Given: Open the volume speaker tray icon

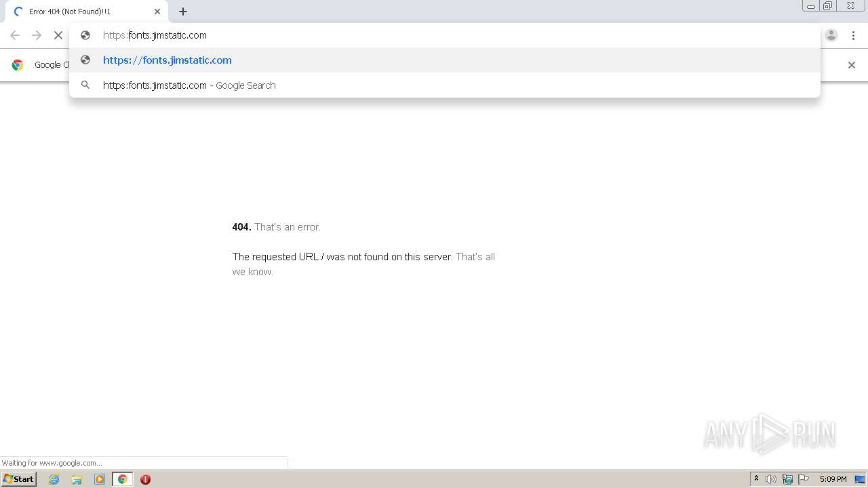Looking at the screenshot, I should point(771,479).
